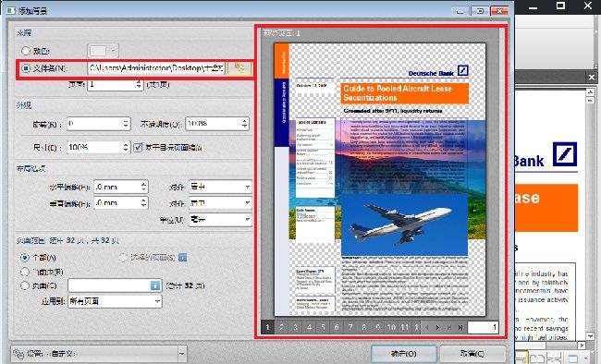This screenshot has width=601, height=364.
Task: Go to preview page 3
Action: click(x=295, y=327)
